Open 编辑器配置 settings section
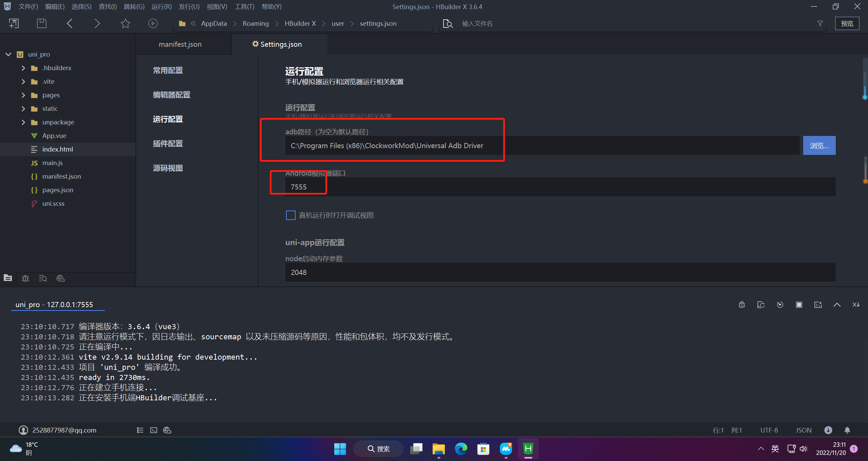Viewport: 868px width, 461px height. [172, 95]
